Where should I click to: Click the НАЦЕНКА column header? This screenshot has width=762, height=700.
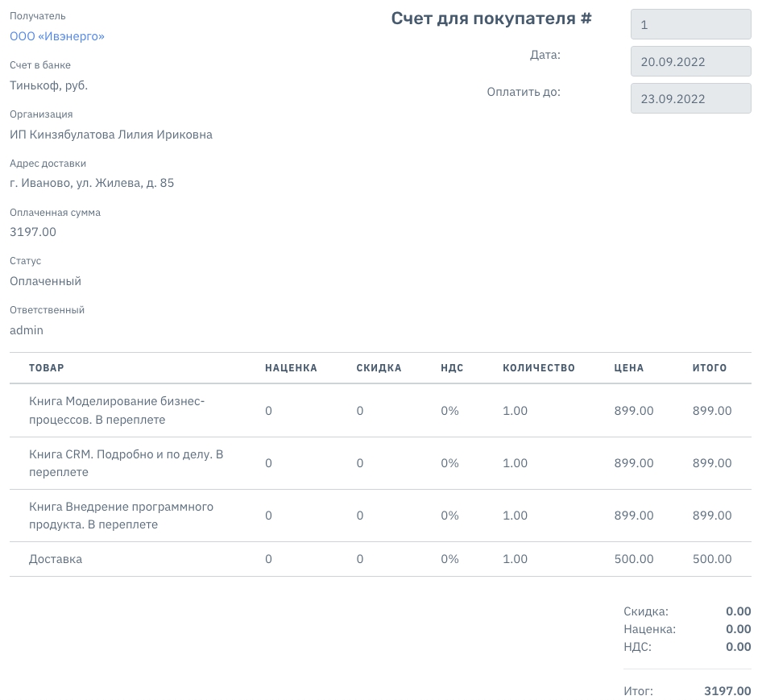click(x=291, y=368)
